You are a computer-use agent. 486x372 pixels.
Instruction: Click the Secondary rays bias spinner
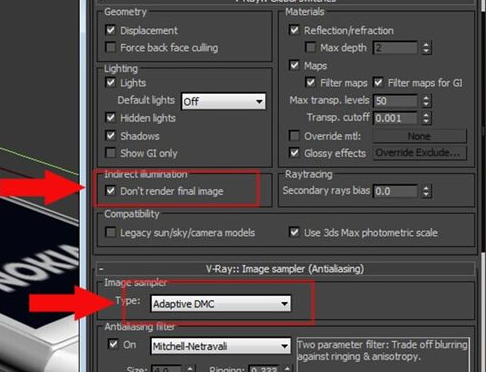point(426,191)
